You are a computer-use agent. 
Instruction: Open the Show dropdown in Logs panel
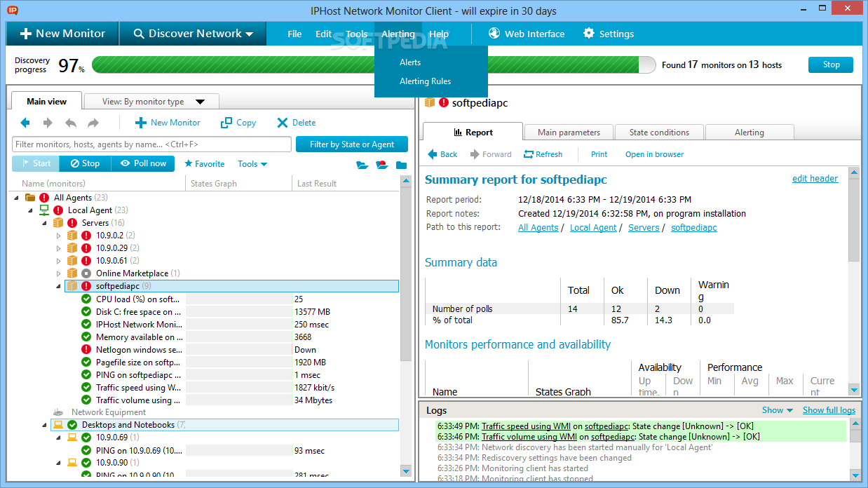778,410
